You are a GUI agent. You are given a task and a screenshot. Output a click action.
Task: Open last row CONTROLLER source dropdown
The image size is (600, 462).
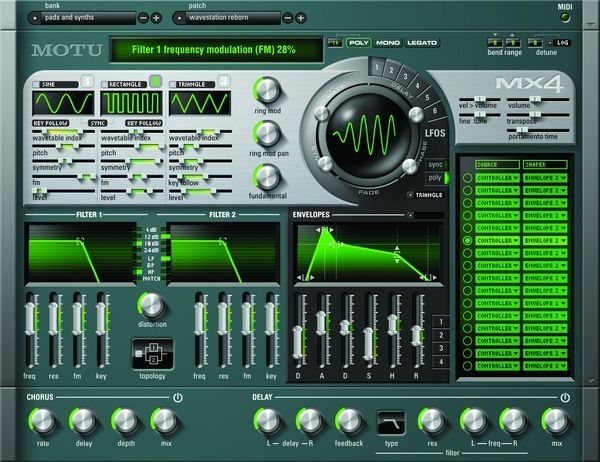click(497, 366)
